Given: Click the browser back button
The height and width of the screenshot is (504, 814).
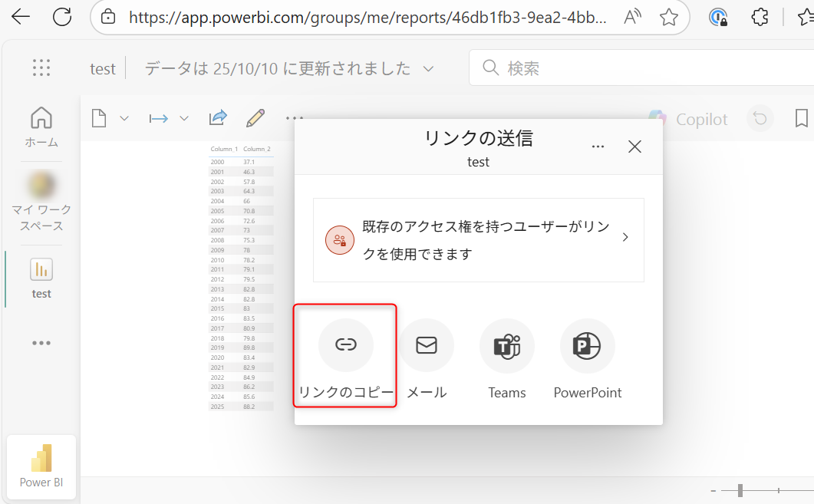Looking at the screenshot, I should (20, 17).
